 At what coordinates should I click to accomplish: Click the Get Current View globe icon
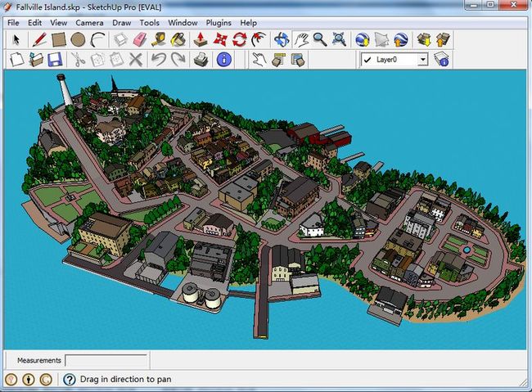coord(363,40)
